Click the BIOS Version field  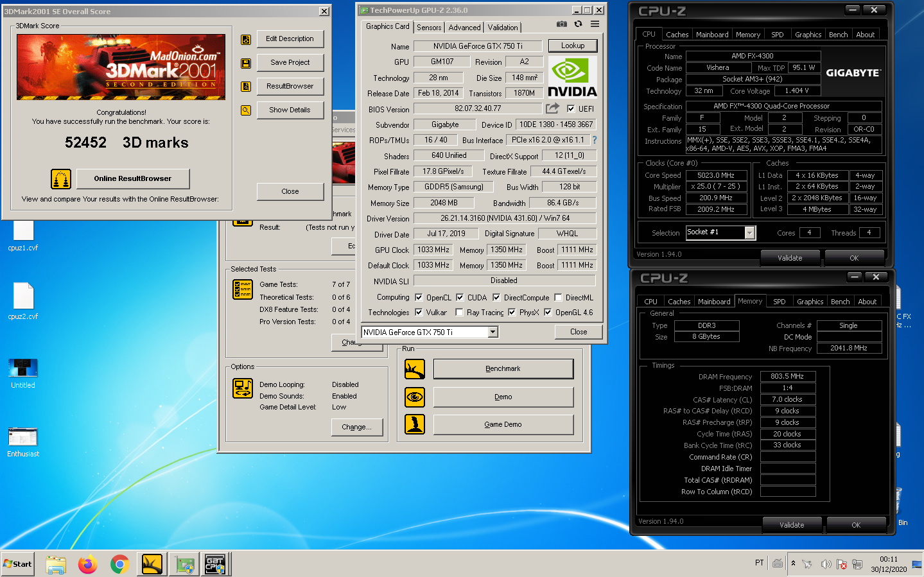click(478, 109)
